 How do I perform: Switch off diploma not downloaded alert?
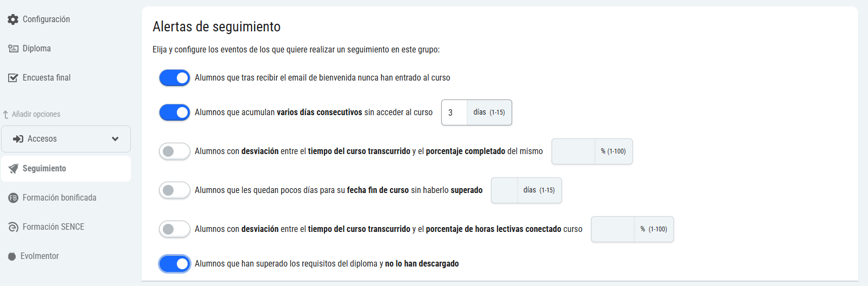coord(174,264)
